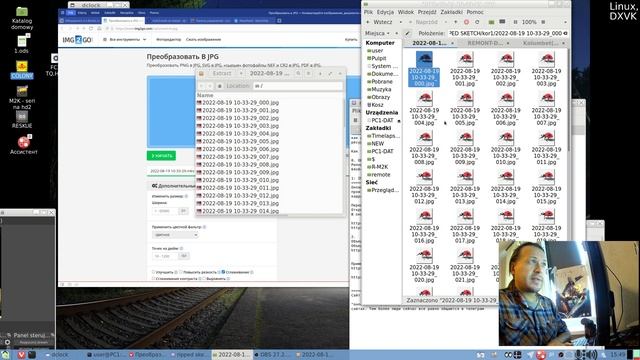The image size is (640, 360).
Task: Click the archive Location input field
Action: pyautogui.click(x=298, y=86)
